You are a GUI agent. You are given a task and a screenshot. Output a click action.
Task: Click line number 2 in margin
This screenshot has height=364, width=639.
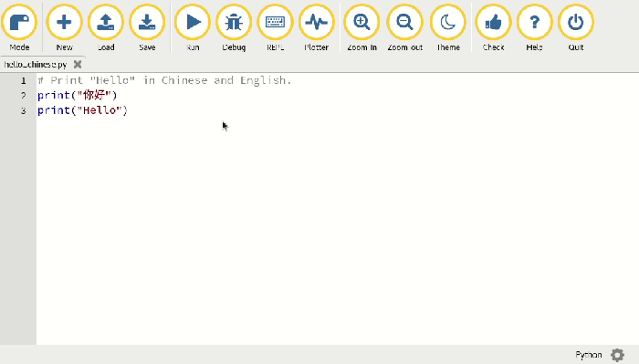click(x=23, y=96)
